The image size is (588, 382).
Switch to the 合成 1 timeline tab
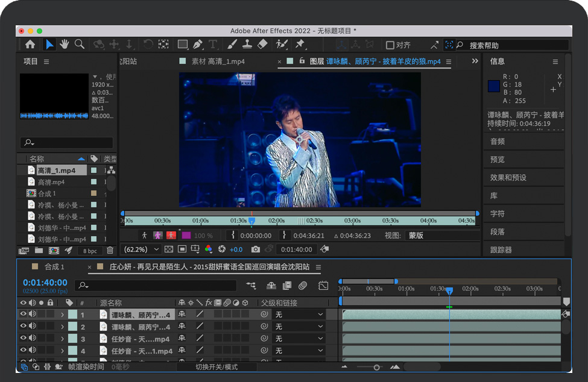pos(54,267)
